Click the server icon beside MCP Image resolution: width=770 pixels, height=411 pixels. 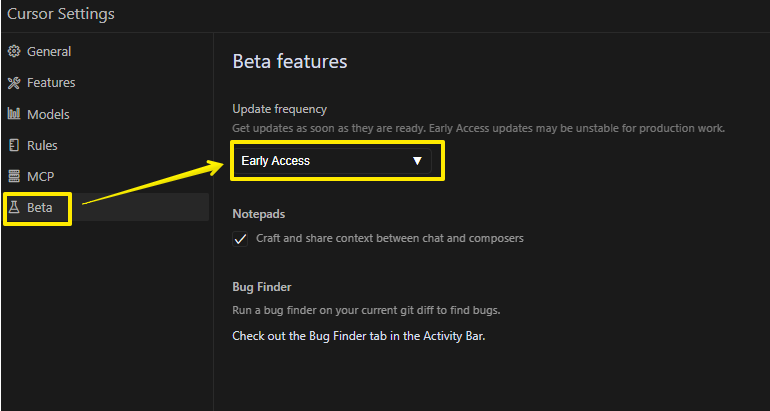[x=14, y=176]
